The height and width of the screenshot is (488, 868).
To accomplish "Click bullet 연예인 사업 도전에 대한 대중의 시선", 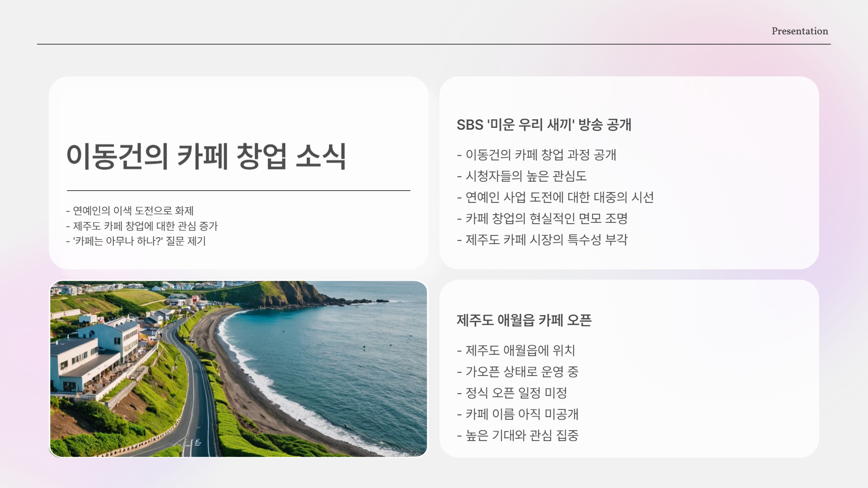I will 555,197.
